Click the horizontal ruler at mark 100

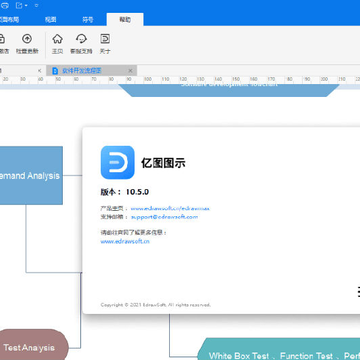tap(148, 80)
